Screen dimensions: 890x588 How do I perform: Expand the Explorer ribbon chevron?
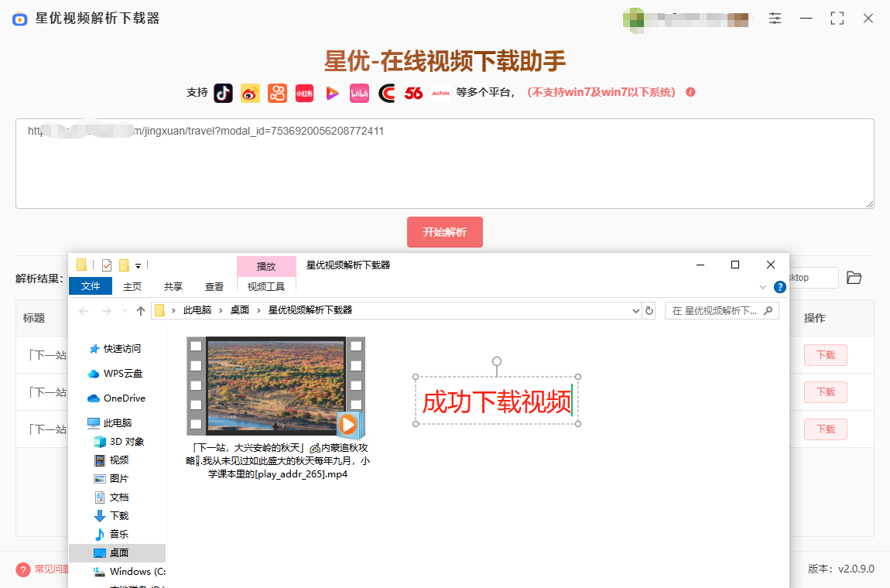coord(763,287)
